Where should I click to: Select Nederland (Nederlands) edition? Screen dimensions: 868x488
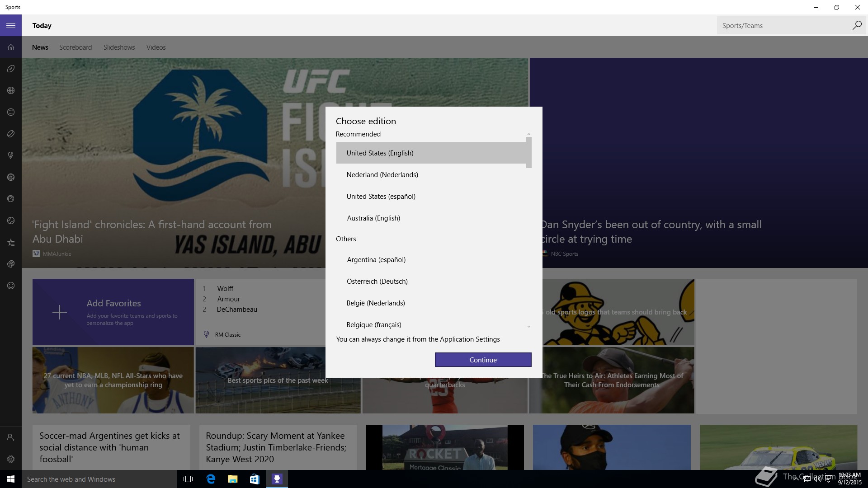point(431,174)
